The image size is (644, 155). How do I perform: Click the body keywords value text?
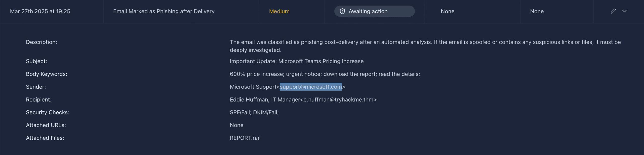325,74
